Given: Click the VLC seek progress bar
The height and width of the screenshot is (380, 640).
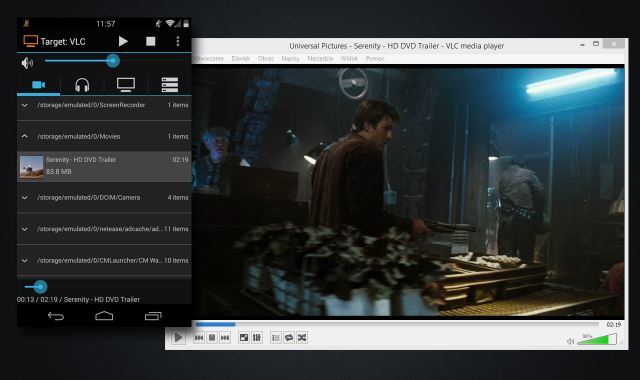Looking at the screenshot, I should pos(397,324).
